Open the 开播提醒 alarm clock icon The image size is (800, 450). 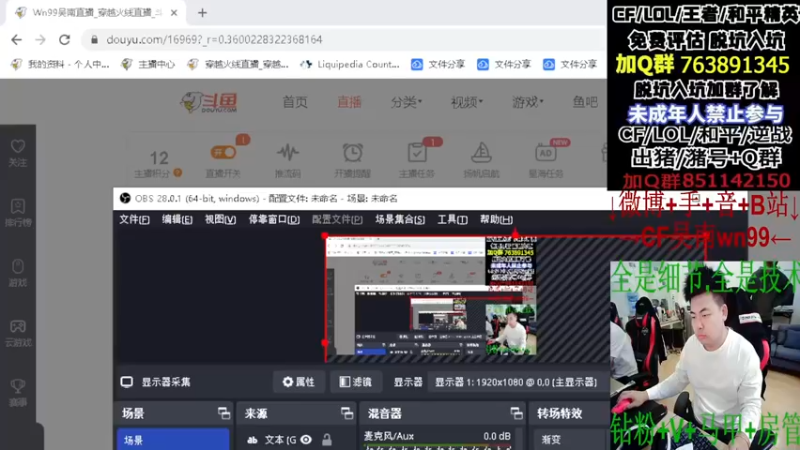(353, 153)
